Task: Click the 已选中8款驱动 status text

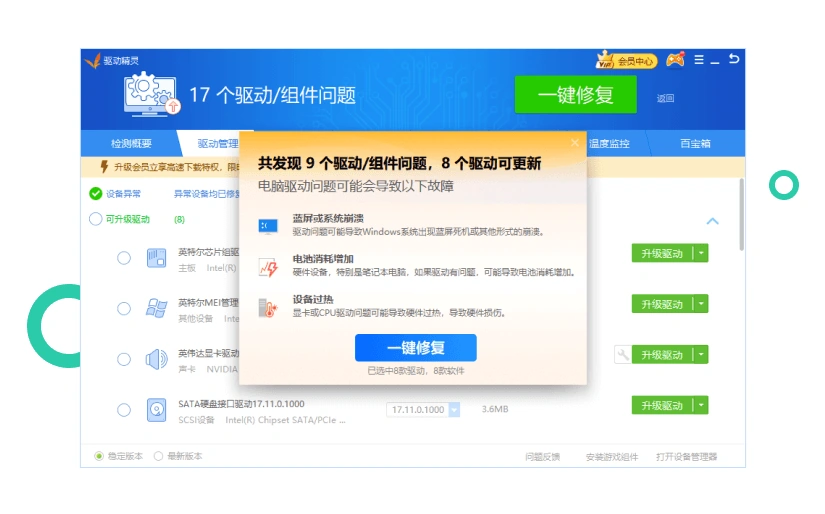Action: (x=416, y=371)
